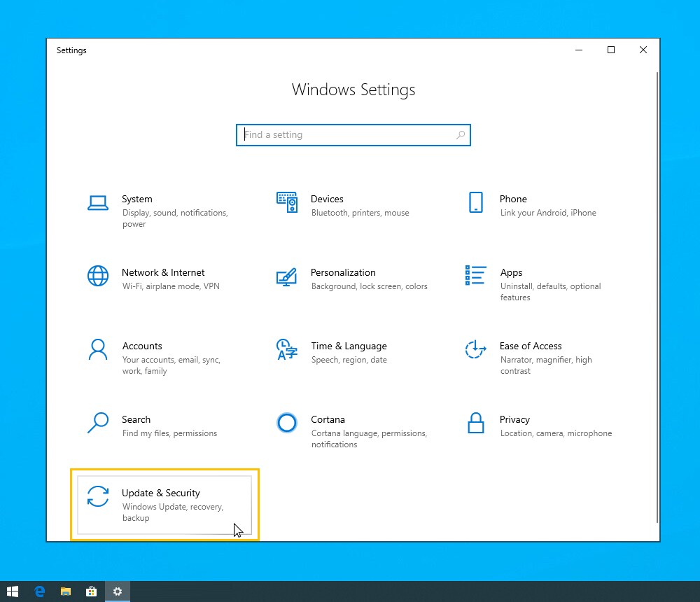Click the 'Background, lock screen, colors' description
Image resolution: width=700 pixels, height=602 pixels.
coord(369,286)
